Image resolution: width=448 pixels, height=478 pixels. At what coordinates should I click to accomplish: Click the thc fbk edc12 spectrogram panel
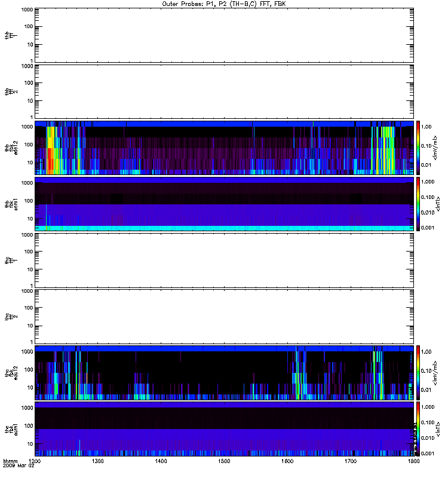click(225, 372)
